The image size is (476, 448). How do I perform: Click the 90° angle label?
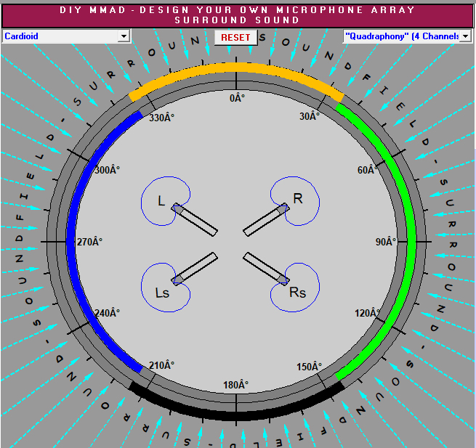385,242
